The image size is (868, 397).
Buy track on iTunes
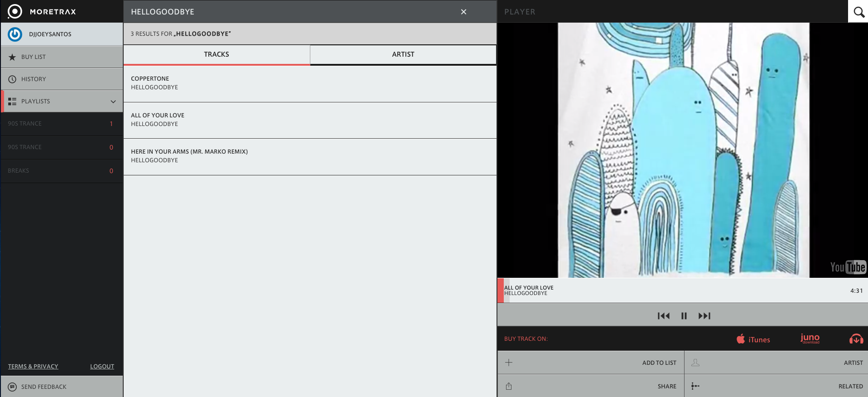point(753,339)
